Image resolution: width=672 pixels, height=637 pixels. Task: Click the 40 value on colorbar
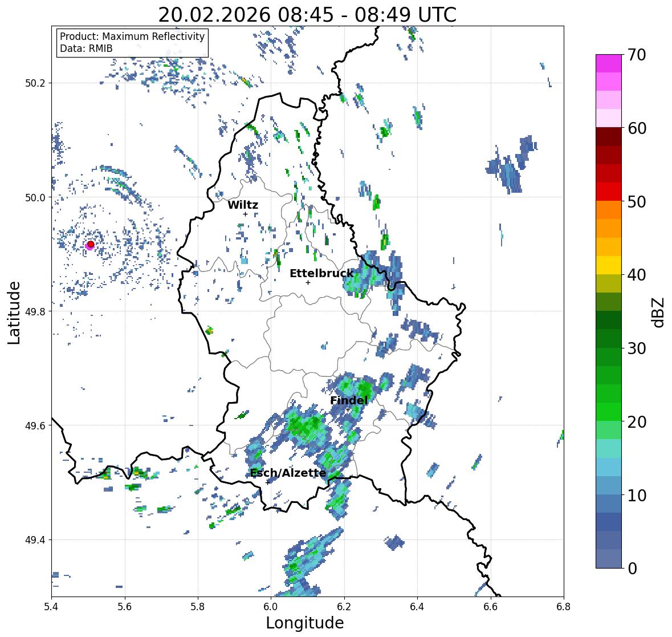point(637,275)
